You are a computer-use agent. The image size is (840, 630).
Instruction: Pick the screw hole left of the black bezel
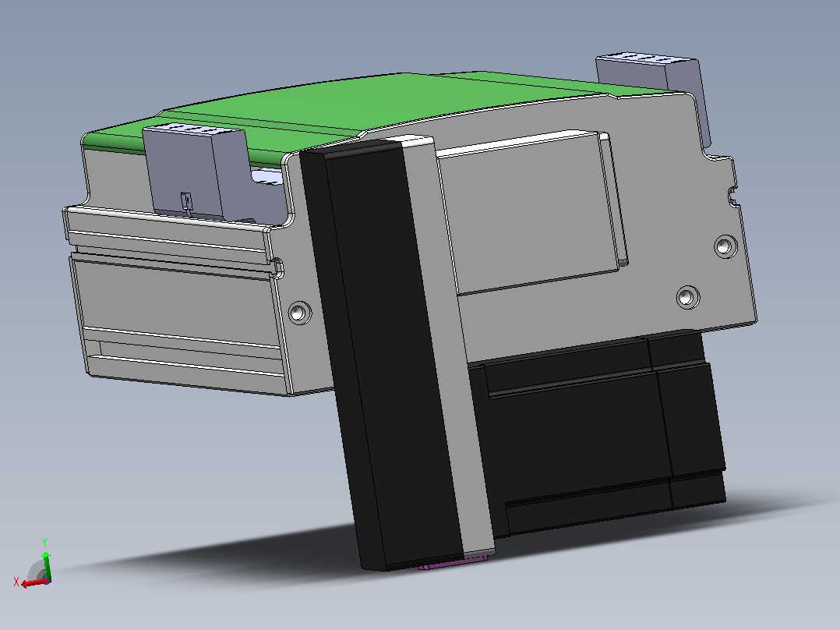pos(299,312)
